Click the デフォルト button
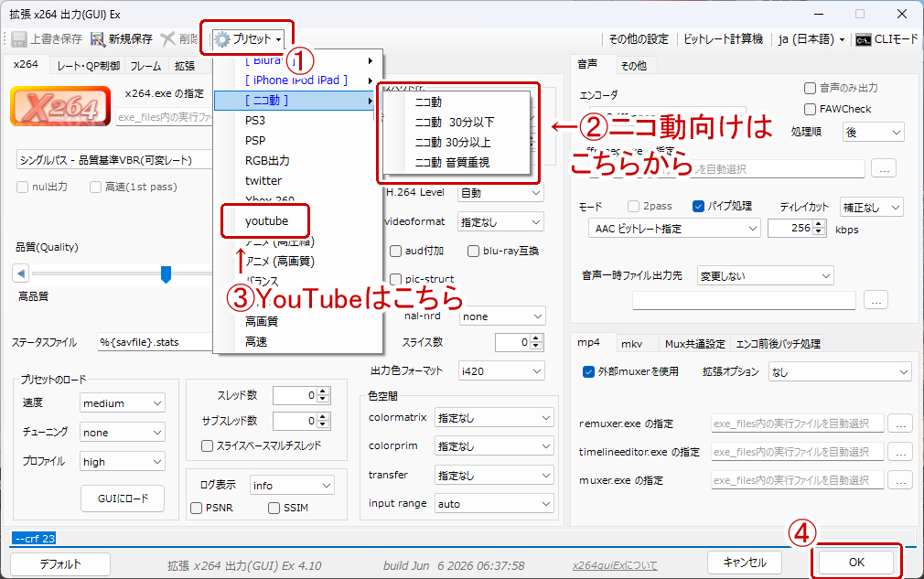The image size is (924, 579). click(60, 564)
